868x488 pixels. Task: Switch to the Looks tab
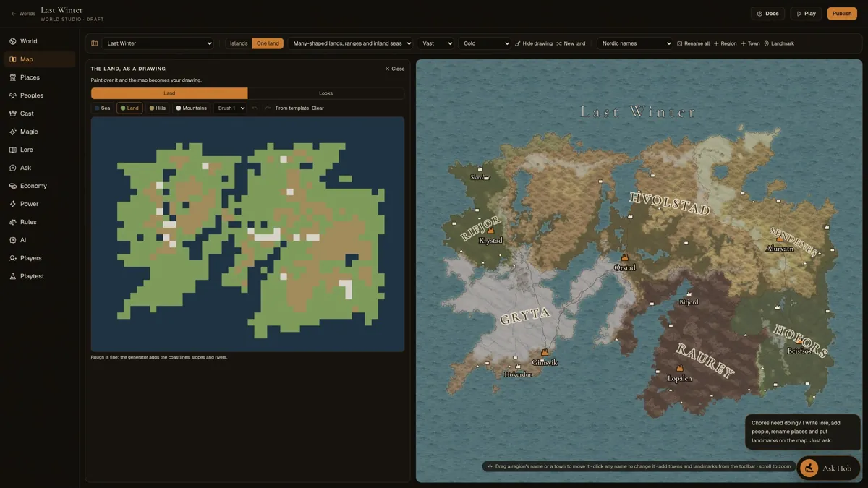coord(326,93)
